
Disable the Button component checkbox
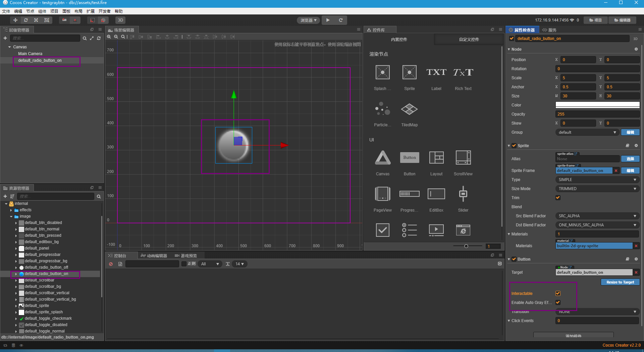tap(514, 259)
